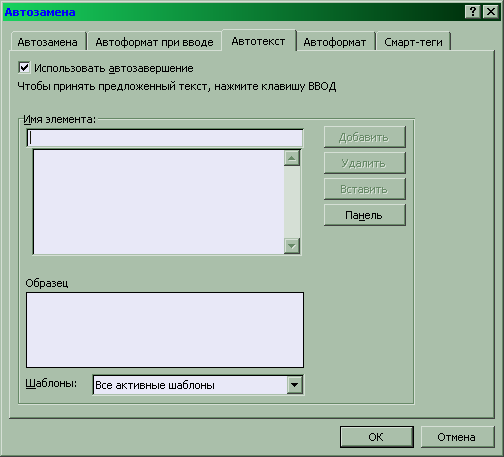Close the Автозамена dialog
This screenshot has height=457, width=504.
491,12
